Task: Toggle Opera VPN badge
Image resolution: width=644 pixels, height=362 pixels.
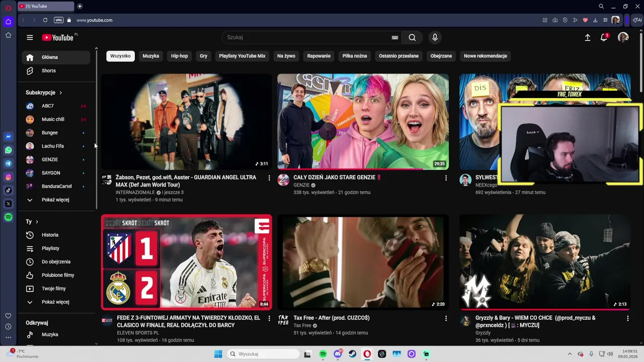Action: 58,20
